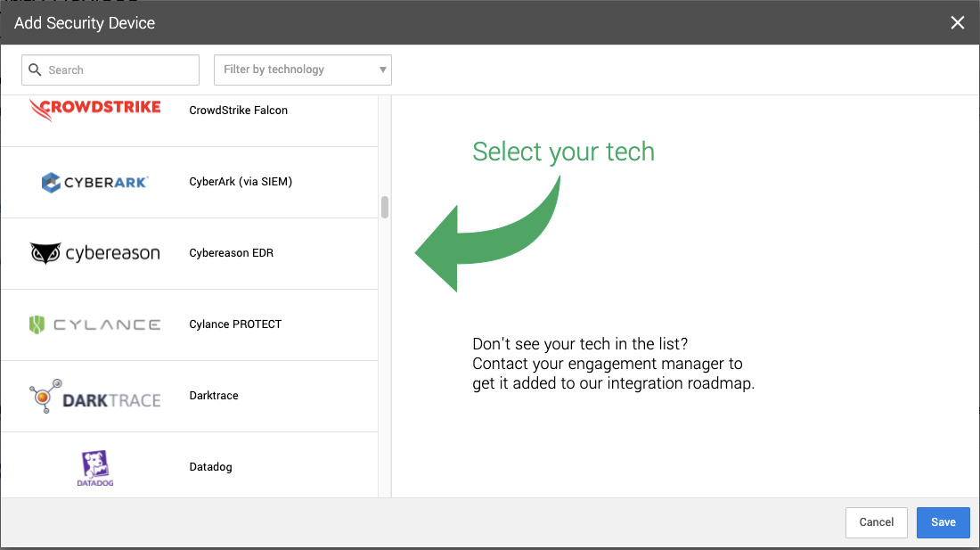Select CrowdStrike Falcon from the list
Viewport: 980px width, 550px height.
[x=190, y=121]
